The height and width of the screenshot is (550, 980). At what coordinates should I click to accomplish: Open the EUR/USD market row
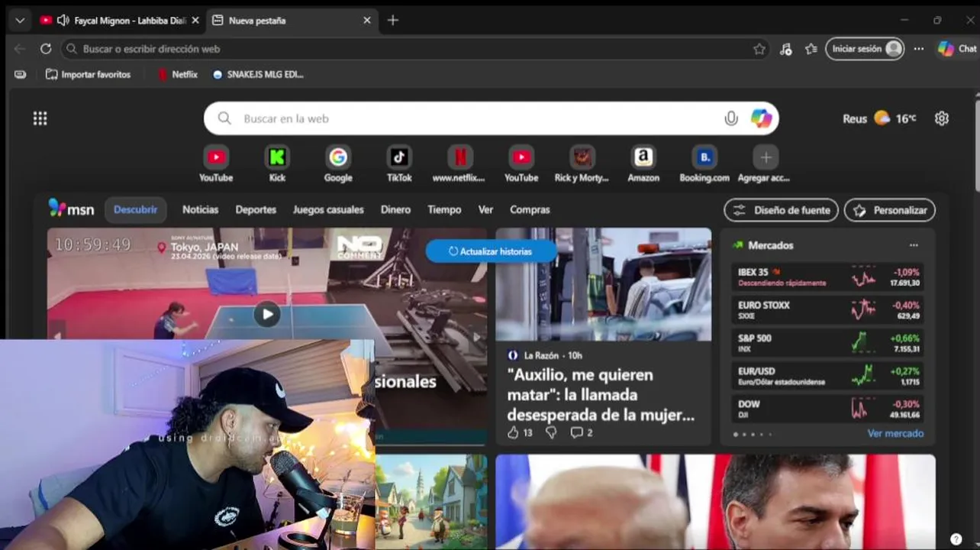tap(828, 376)
